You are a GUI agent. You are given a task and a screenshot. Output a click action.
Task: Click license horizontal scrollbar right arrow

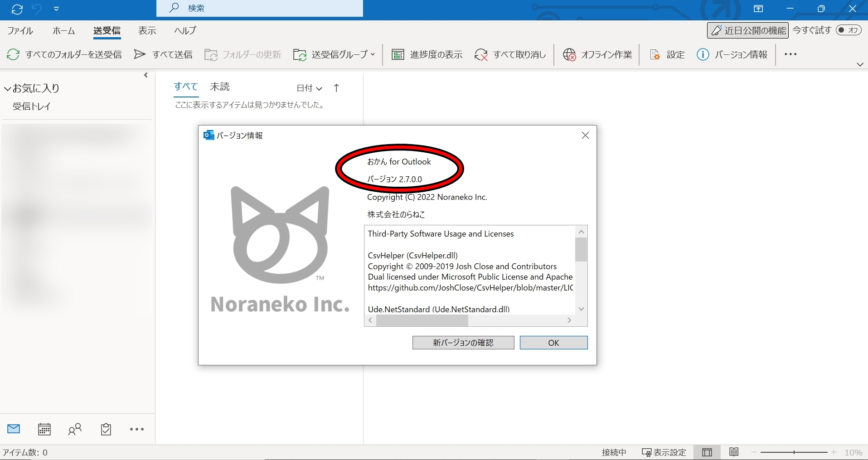coord(569,320)
